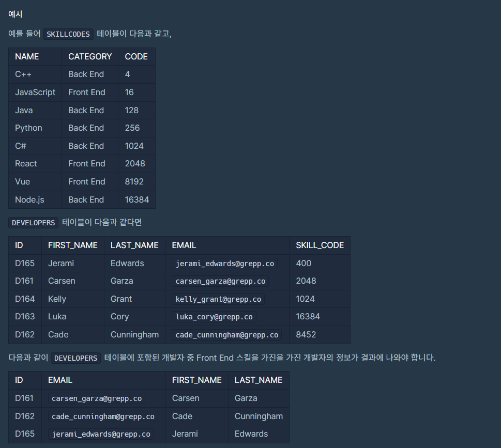This screenshot has width=501, height=448.
Task: Click D162 in the result table
Action: (25, 416)
